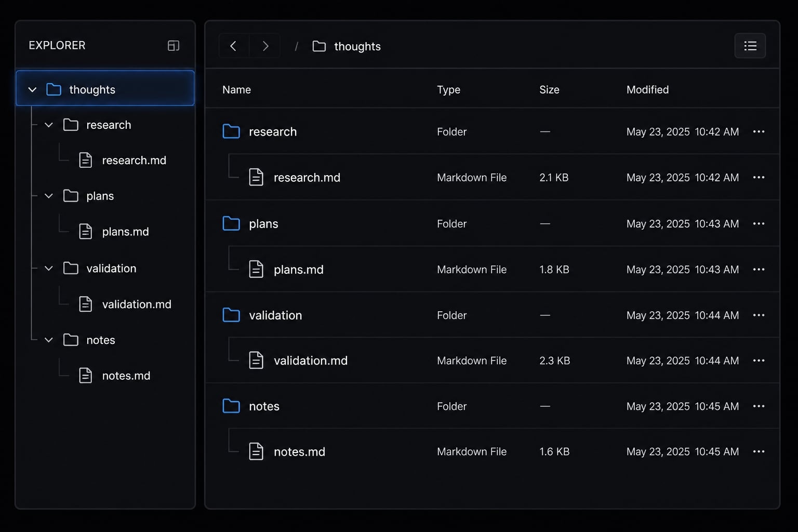Open the research folder name in list
Screen dimensions: 798x532
point(273,131)
